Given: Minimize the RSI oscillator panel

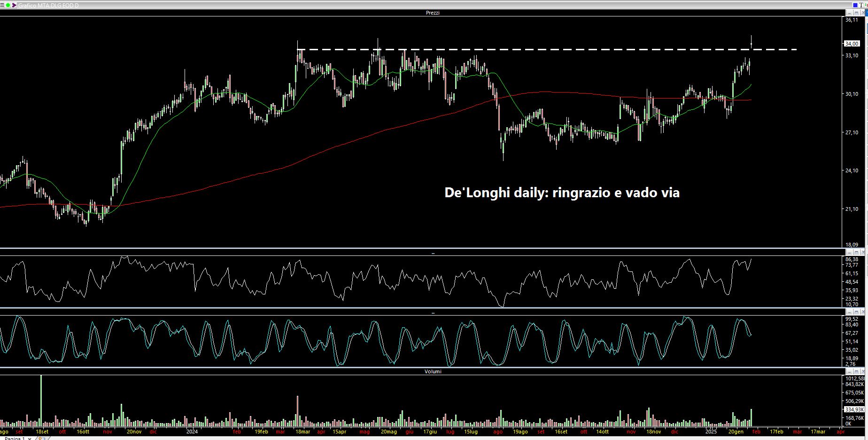Looking at the screenshot, I should click(x=849, y=252).
